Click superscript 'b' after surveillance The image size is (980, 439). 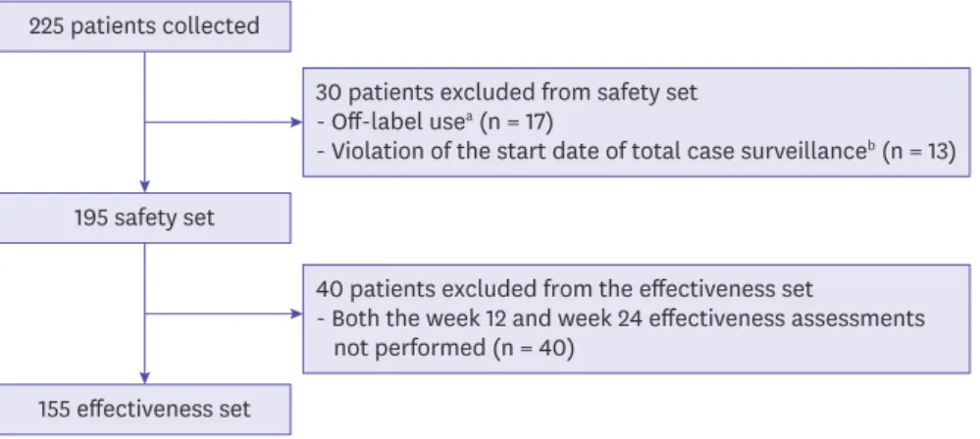[872, 146]
